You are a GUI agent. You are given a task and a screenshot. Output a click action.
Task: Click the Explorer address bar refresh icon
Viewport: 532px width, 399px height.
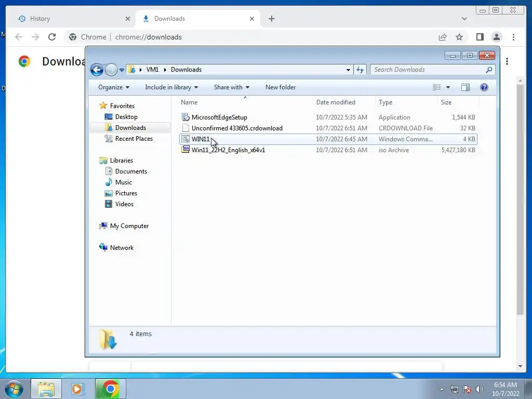point(360,70)
